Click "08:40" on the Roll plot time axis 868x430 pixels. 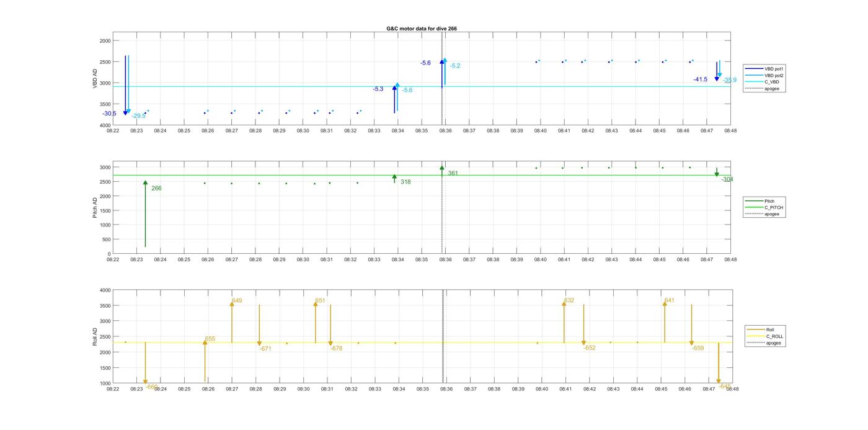click(x=541, y=389)
